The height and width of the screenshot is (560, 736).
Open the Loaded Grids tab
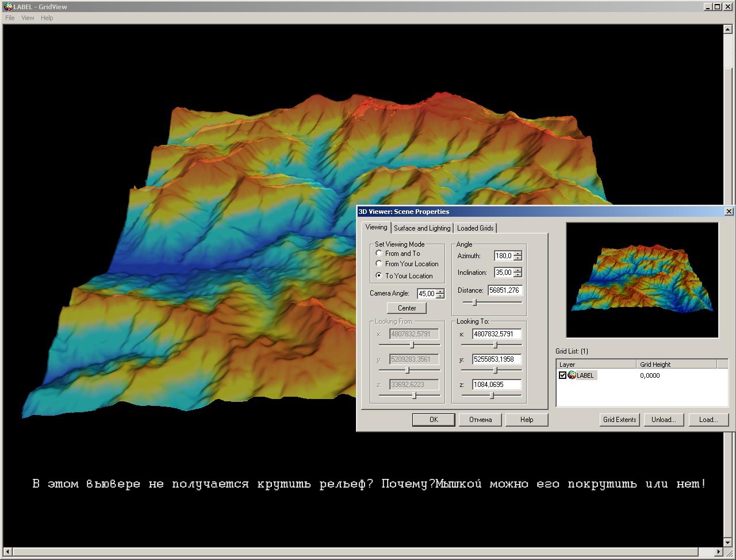point(475,228)
